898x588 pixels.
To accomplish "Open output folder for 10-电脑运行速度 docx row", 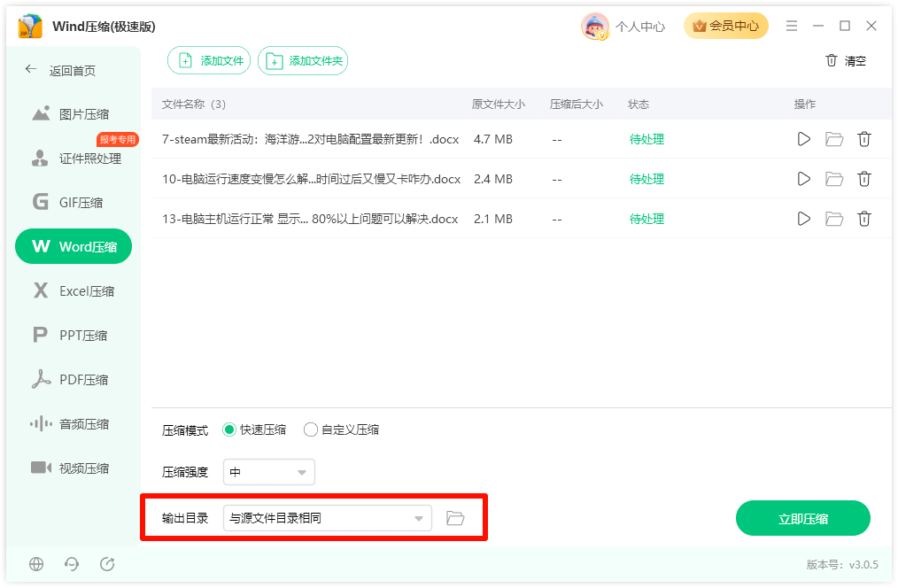I will click(x=834, y=179).
